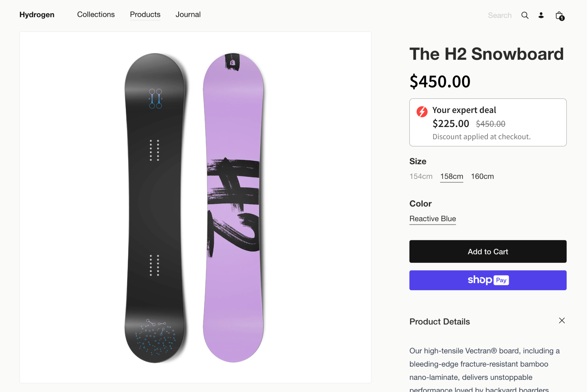The image size is (587, 392).
Task: Go to the Products menu item
Action: [145, 14]
